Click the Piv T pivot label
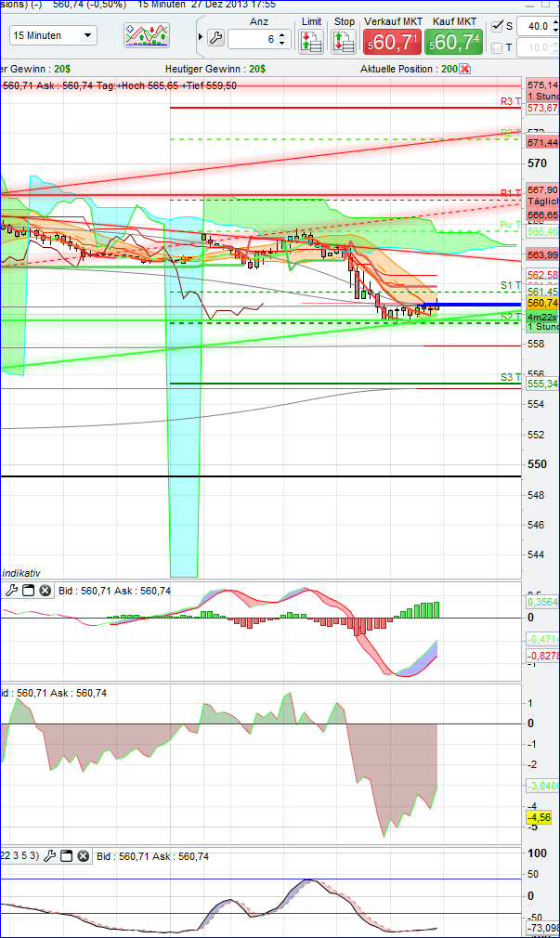The height and width of the screenshot is (938, 560). pos(511,226)
